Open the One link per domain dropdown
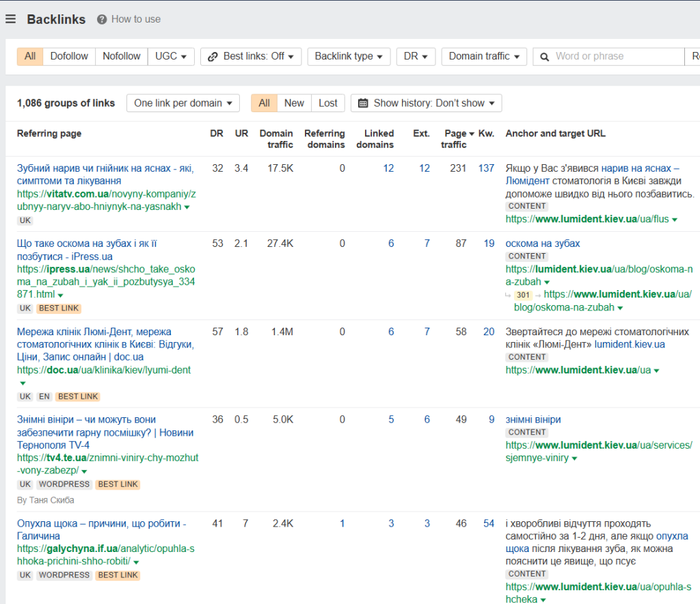700x604 pixels. [183, 103]
